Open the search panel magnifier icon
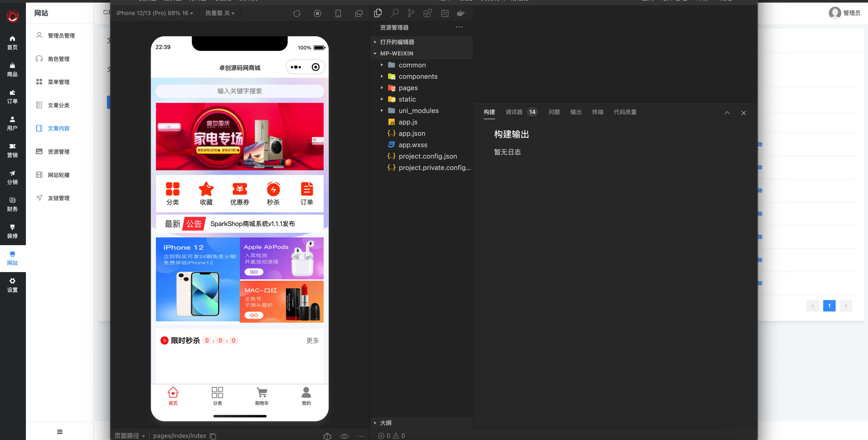This screenshot has width=868, height=440. (395, 13)
